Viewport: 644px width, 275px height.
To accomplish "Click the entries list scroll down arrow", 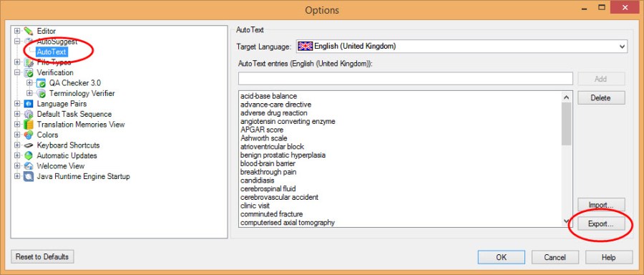I will [x=567, y=221].
